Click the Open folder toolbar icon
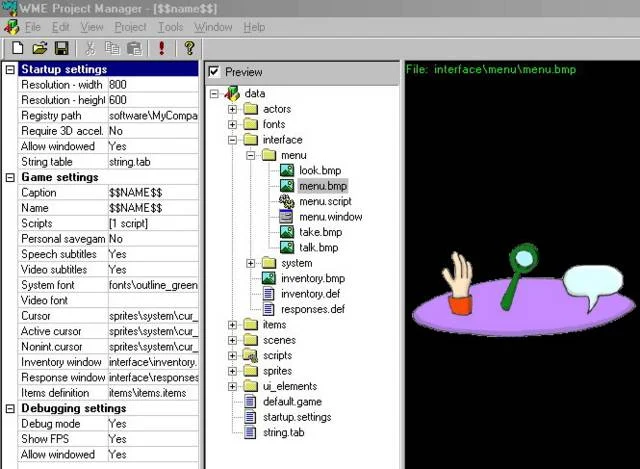 (x=40, y=48)
